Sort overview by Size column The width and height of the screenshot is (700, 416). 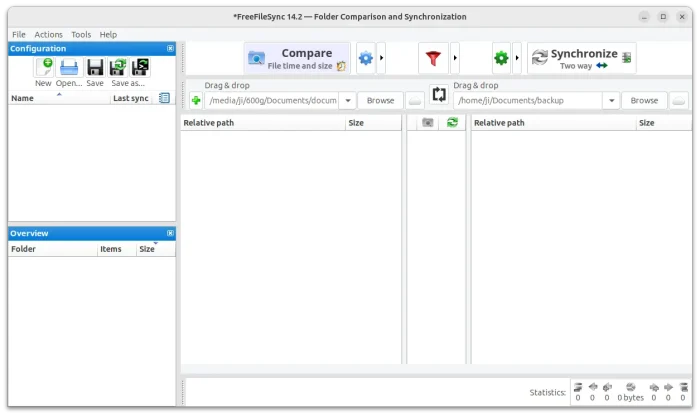[156, 249]
